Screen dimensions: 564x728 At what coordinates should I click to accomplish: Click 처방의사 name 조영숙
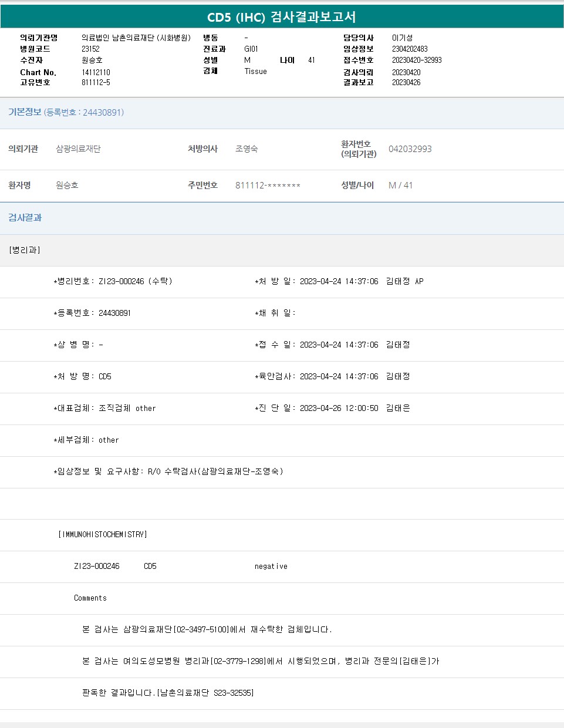[x=246, y=149]
